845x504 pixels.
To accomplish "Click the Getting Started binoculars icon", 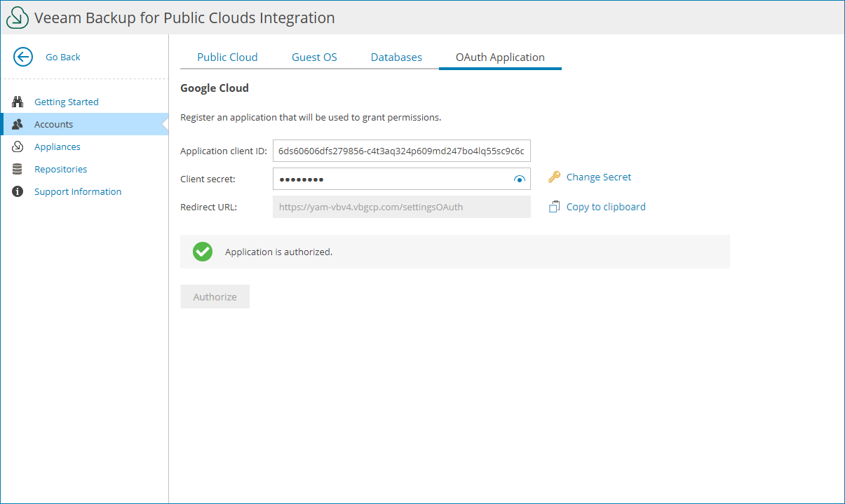I will coord(18,101).
